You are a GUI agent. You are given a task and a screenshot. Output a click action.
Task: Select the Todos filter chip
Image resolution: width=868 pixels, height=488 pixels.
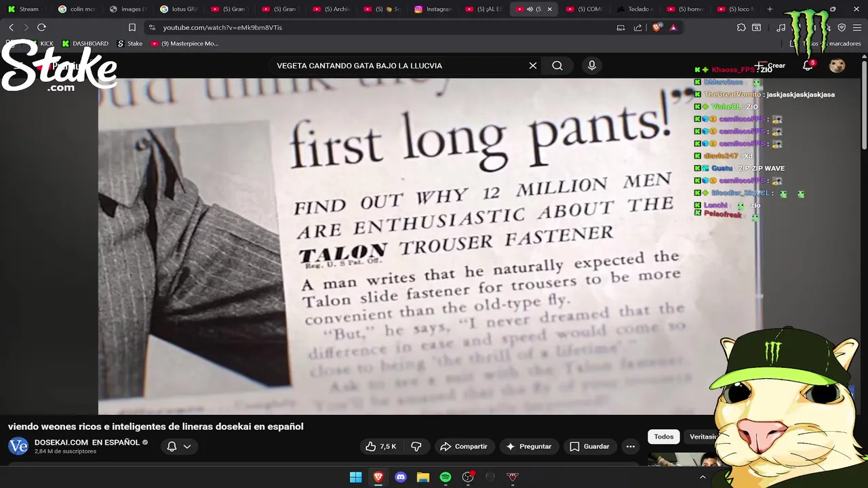[664, 437]
